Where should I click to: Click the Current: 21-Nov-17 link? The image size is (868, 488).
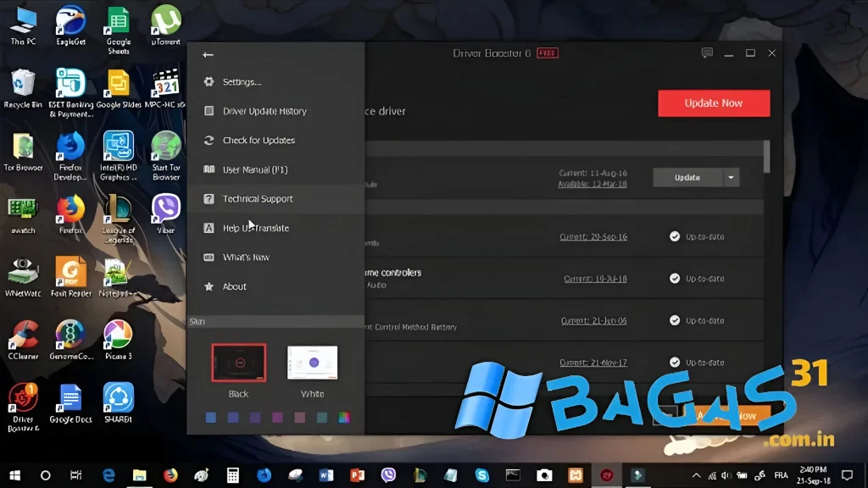[593, 363]
